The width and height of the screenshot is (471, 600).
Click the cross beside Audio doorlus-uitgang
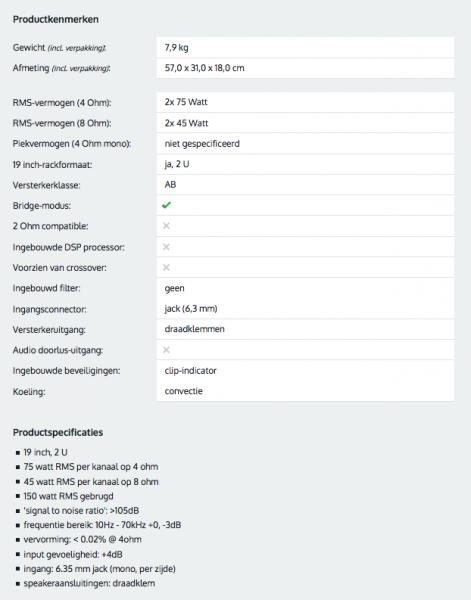[166, 350]
